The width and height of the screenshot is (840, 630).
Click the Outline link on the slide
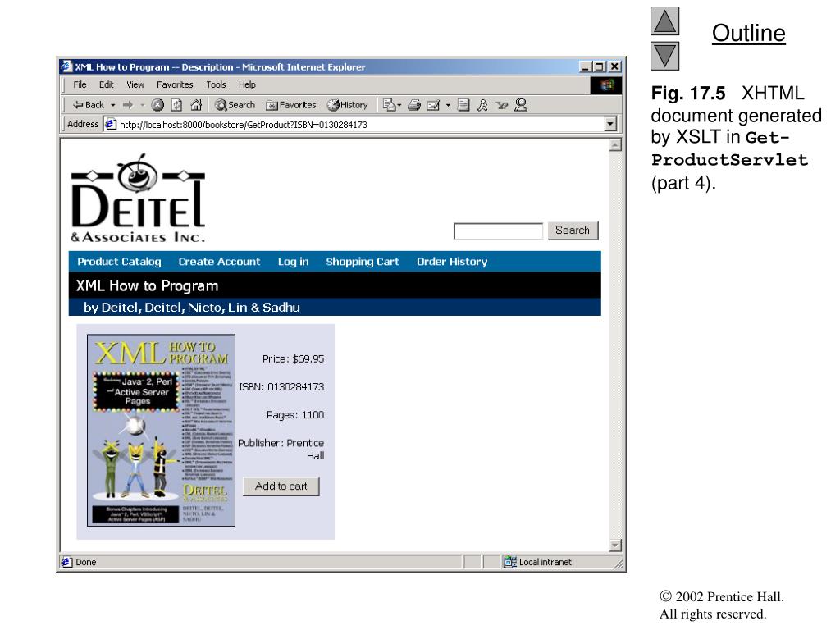748,33
